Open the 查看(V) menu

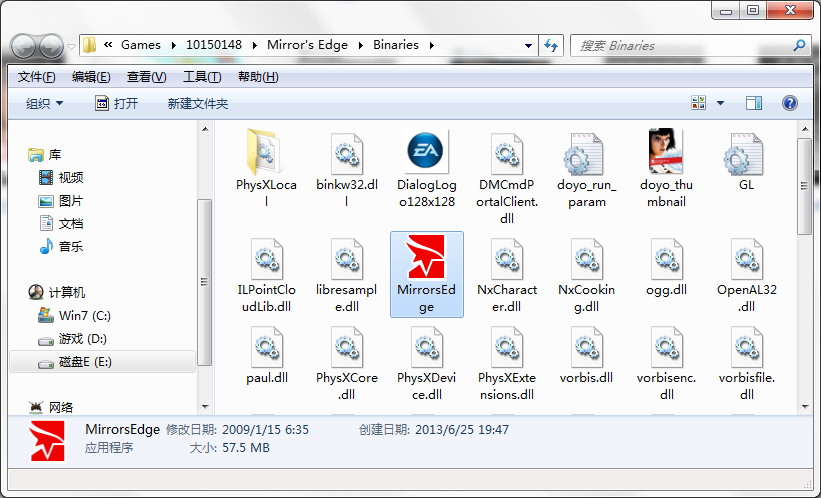point(147,77)
